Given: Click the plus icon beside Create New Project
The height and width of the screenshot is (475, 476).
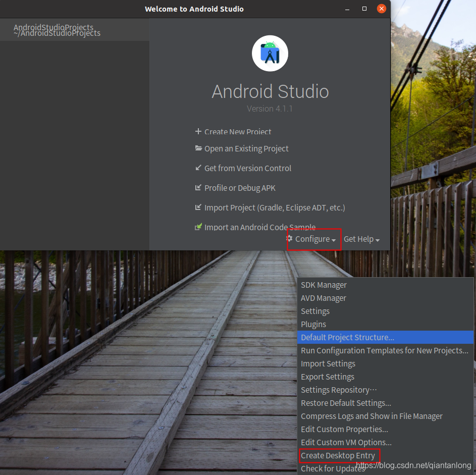Looking at the screenshot, I should click(198, 132).
